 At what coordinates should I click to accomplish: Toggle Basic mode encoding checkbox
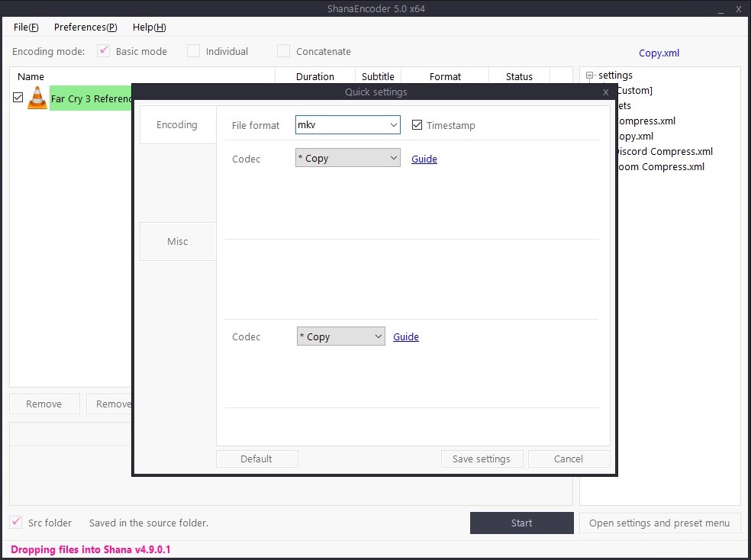tap(104, 50)
